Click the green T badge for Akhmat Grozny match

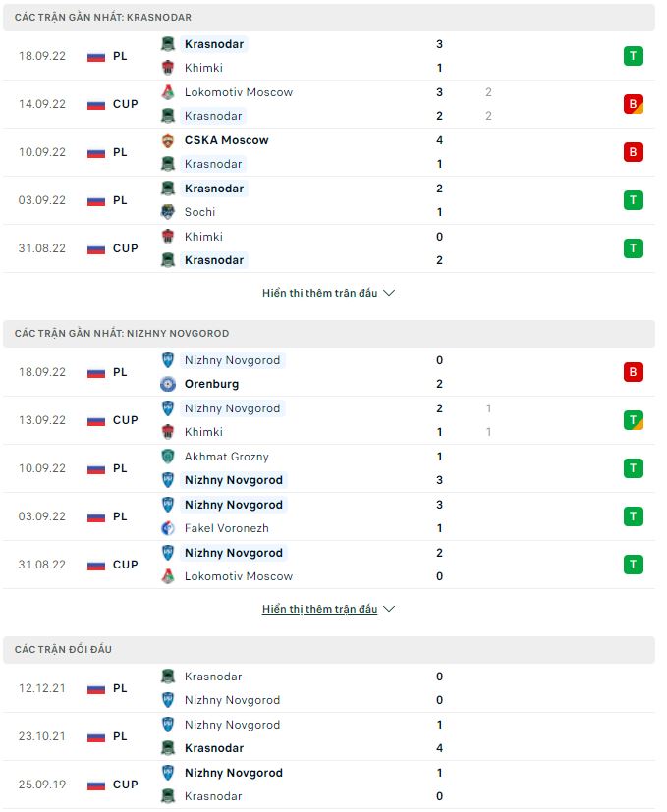[633, 468]
